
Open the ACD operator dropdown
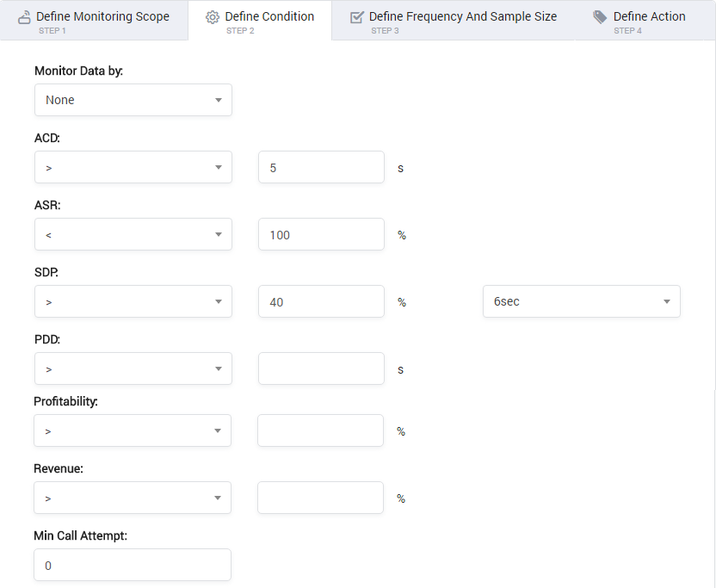click(133, 167)
